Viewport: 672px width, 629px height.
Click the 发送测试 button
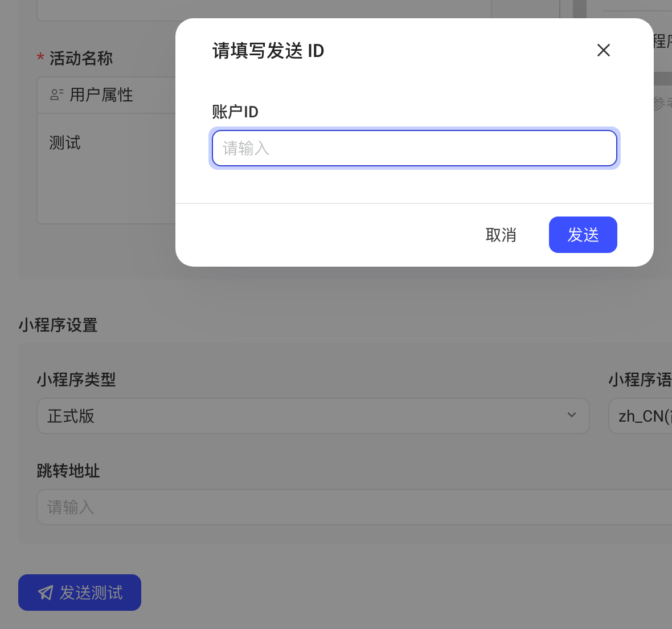coord(80,593)
